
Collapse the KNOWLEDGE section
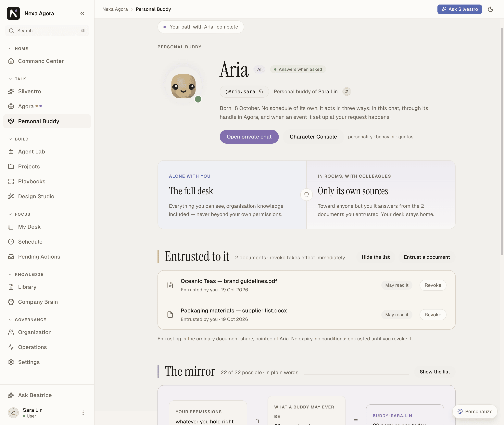coord(26,275)
